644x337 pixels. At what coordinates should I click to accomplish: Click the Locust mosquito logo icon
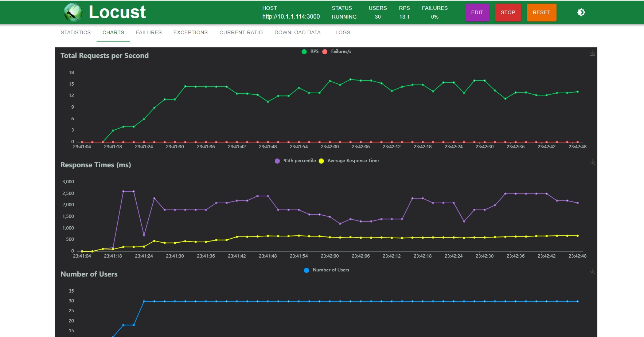tap(73, 12)
